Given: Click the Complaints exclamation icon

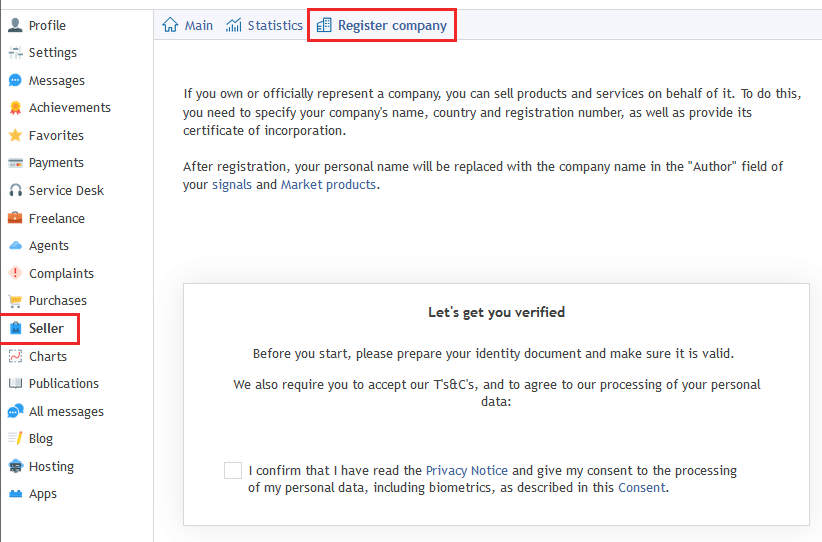Looking at the screenshot, I should 15,273.
